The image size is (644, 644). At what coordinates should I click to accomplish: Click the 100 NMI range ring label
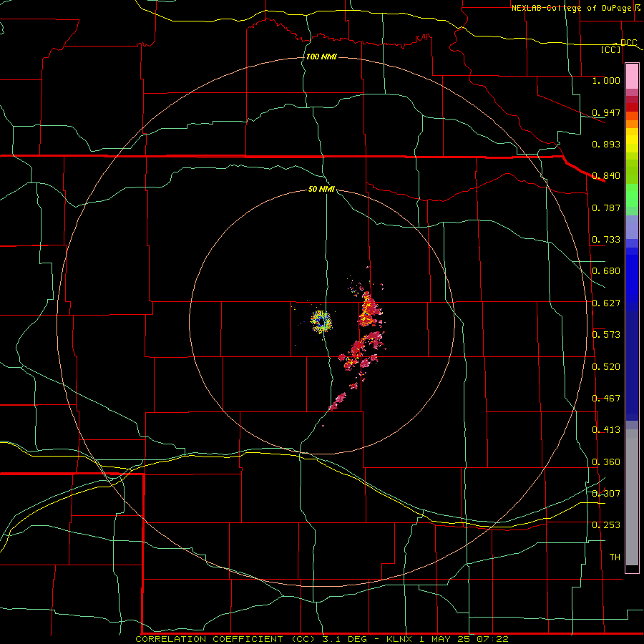(x=321, y=57)
